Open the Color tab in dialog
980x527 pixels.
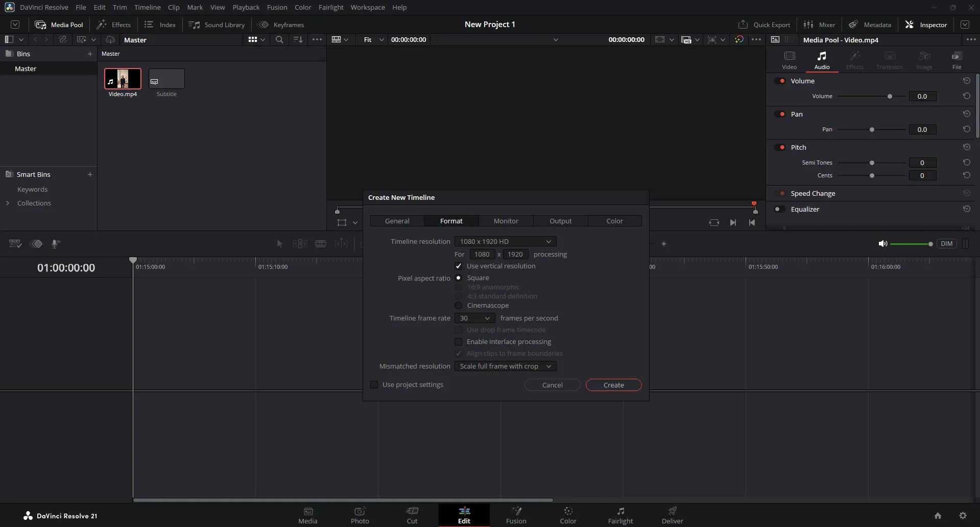(615, 221)
